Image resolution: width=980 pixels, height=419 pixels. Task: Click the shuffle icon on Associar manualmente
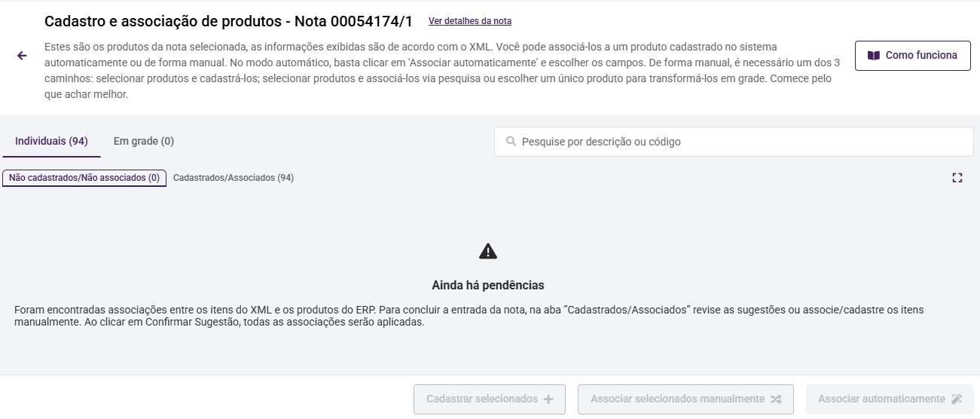pyautogui.click(x=776, y=399)
